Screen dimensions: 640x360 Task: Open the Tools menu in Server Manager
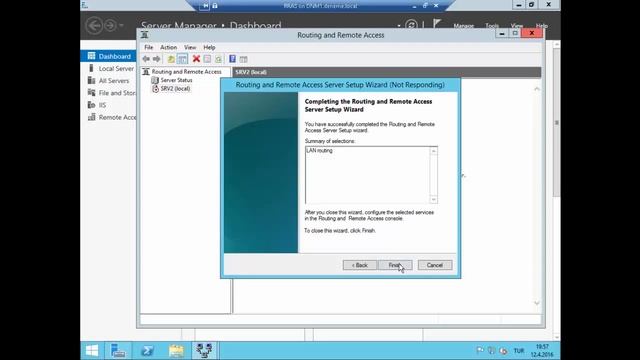[x=492, y=26]
